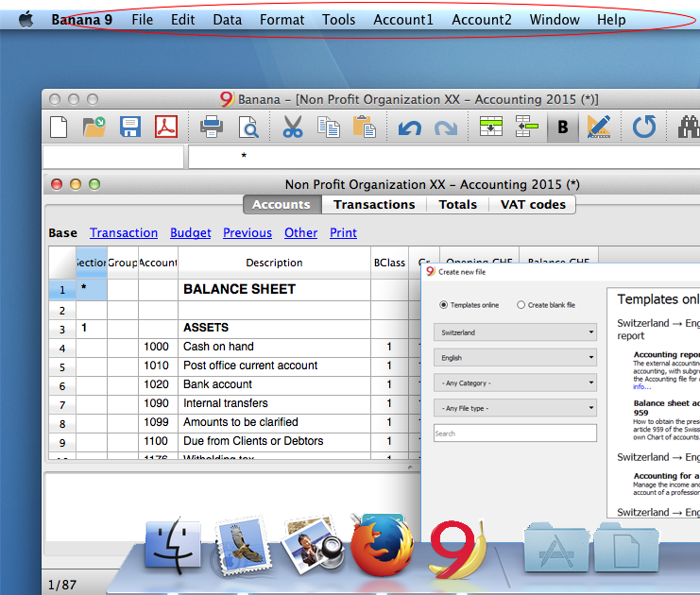Open Print preview from the toolbar
700x595 pixels.
(248, 127)
